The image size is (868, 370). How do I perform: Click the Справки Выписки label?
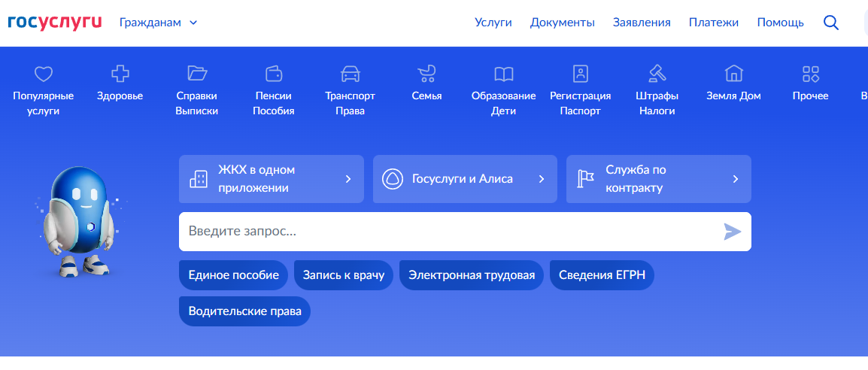click(x=197, y=104)
